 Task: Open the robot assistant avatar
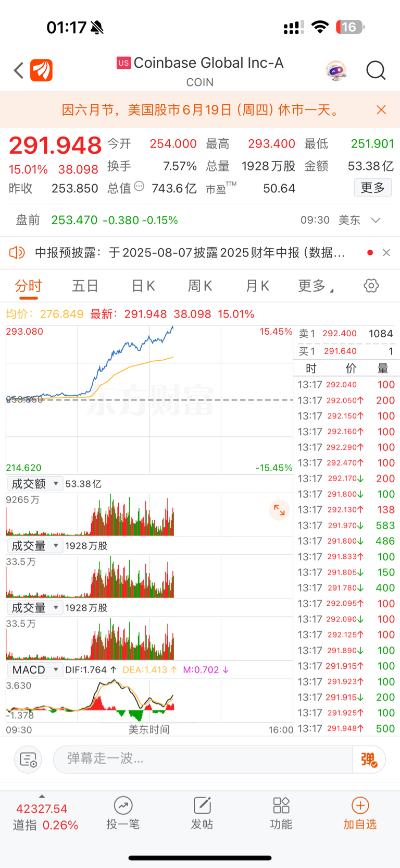point(336,70)
